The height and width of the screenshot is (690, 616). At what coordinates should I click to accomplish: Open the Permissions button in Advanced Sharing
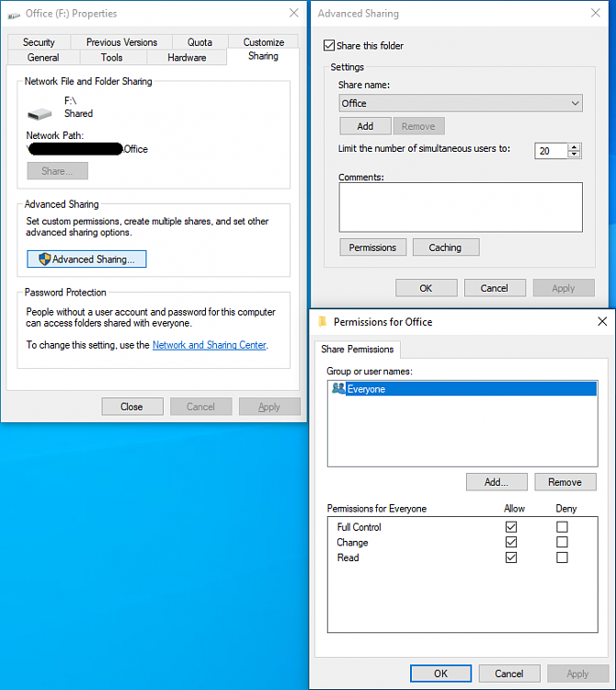373,247
